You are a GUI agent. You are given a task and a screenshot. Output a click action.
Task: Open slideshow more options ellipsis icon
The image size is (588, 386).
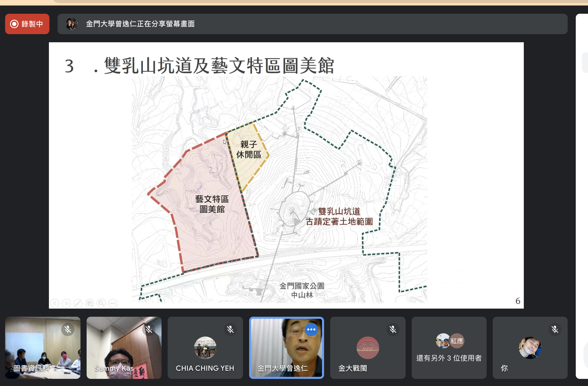[x=113, y=303]
